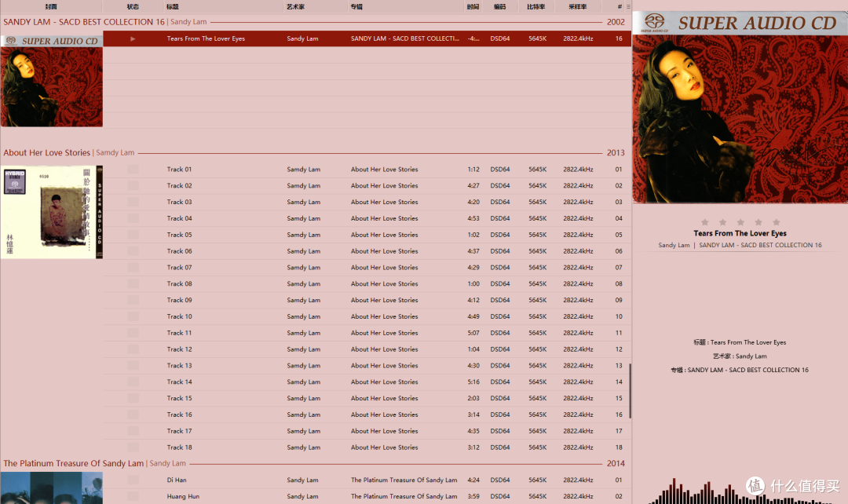Viewport: 848px width, 504px height.
Task: Select Track 06 row
Action: tap(367, 251)
